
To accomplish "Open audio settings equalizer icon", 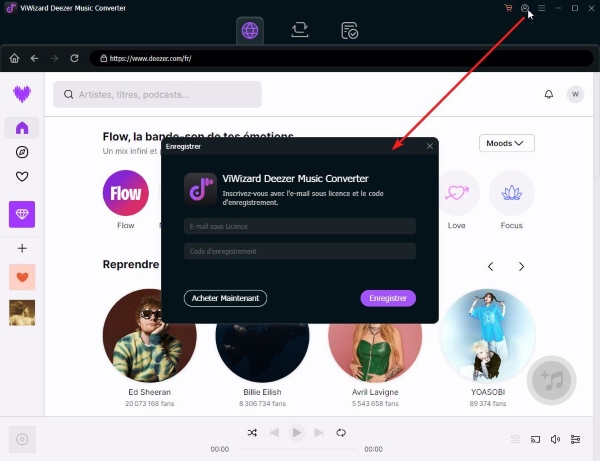I will coord(575,439).
